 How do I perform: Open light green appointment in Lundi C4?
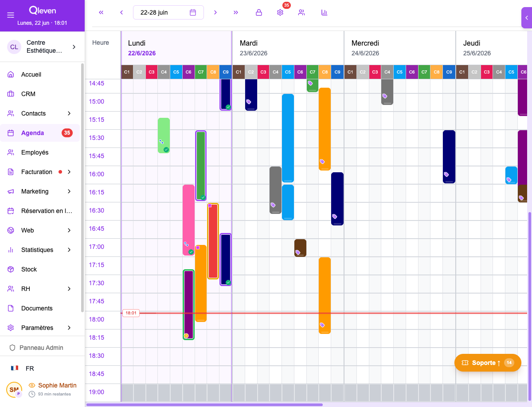(x=164, y=136)
